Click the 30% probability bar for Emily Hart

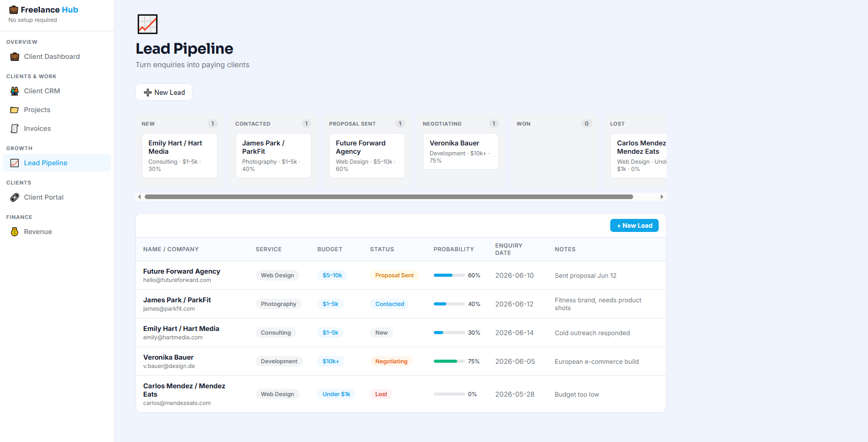[449, 333]
